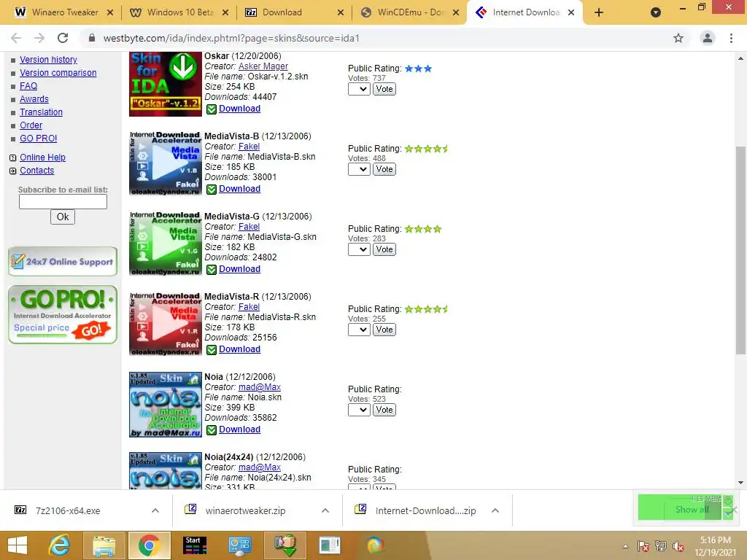The image size is (747, 560).
Task: Click the taskbar clock showing 5:16 PM
Action: point(715,546)
